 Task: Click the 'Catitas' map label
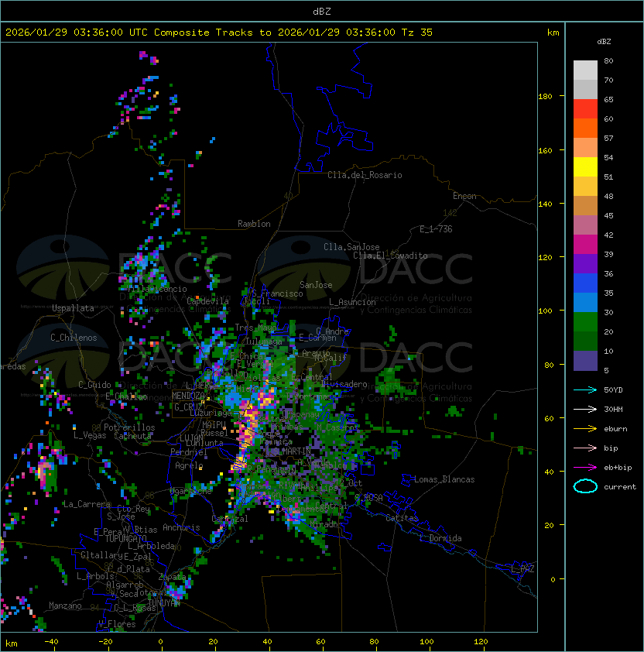click(x=402, y=518)
